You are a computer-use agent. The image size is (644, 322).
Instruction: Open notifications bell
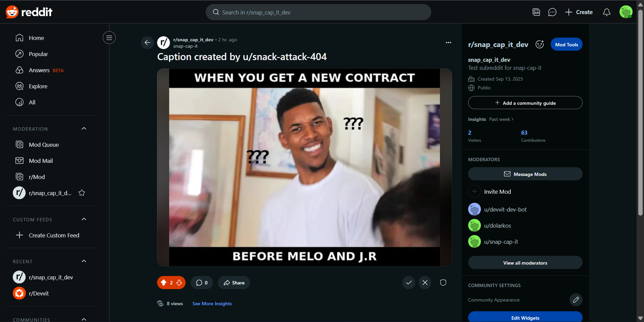pos(606,12)
